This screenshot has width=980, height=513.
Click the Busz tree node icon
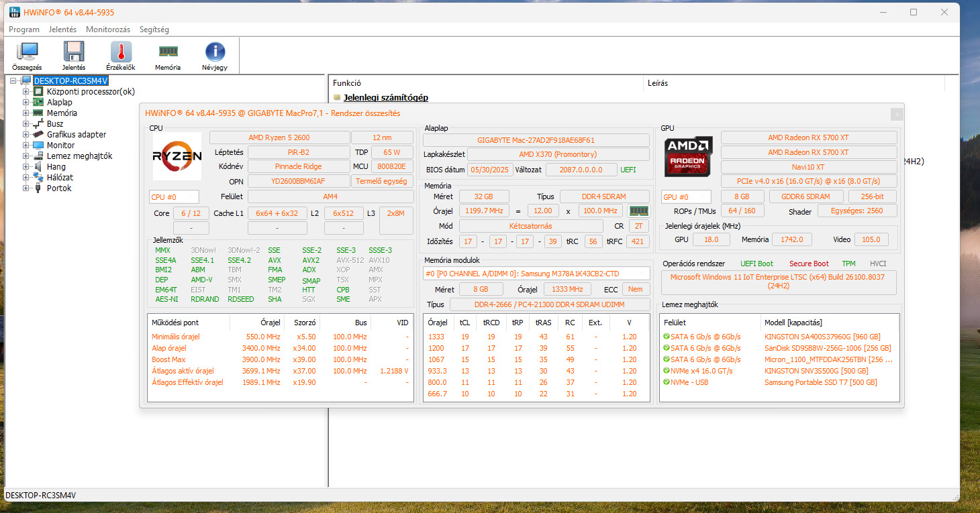(39, 124)
